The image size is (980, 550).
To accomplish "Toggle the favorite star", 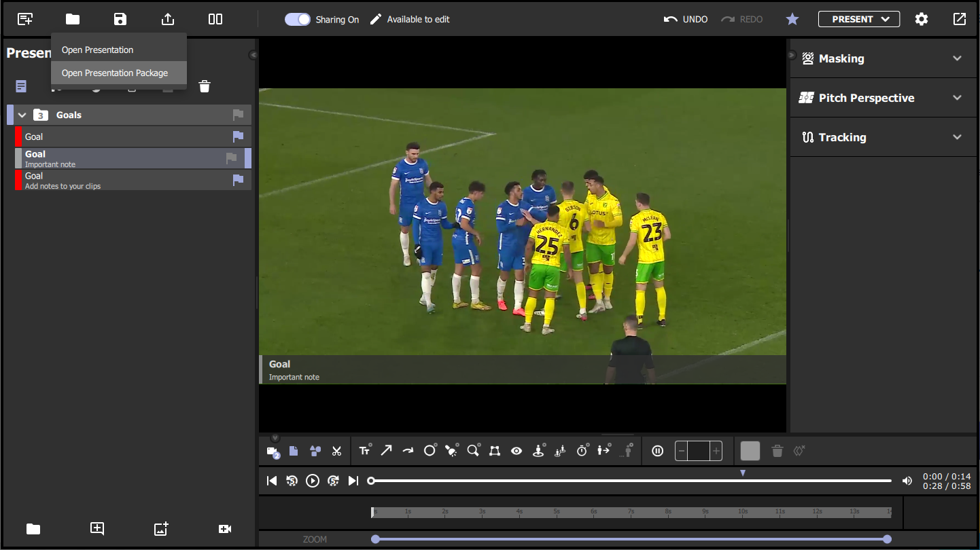I will point(792,19).
